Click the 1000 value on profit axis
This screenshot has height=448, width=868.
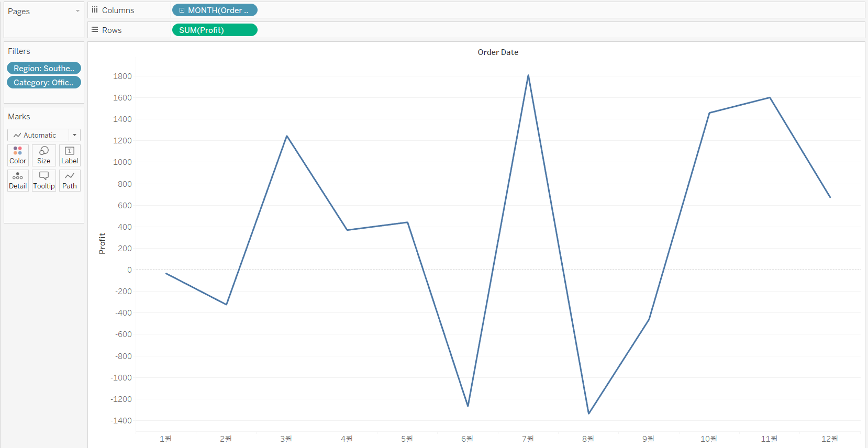[123, 162]
